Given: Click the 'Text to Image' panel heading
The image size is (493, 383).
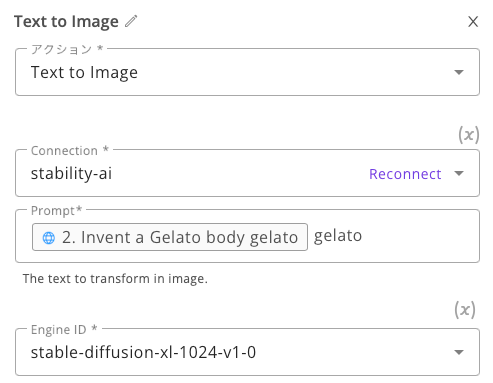Looking at the screenshot, I should [x=66, y=22].
